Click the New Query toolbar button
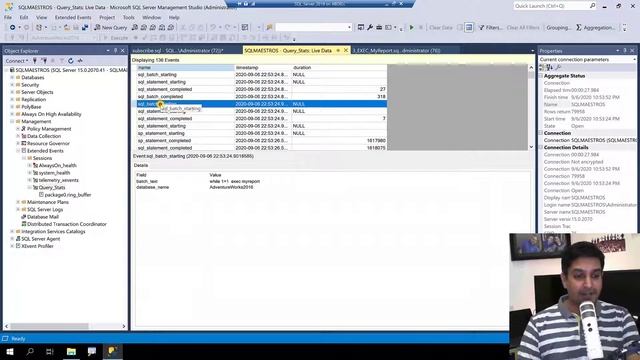Viewport: 640px width, 360px height. pos(111,27)
